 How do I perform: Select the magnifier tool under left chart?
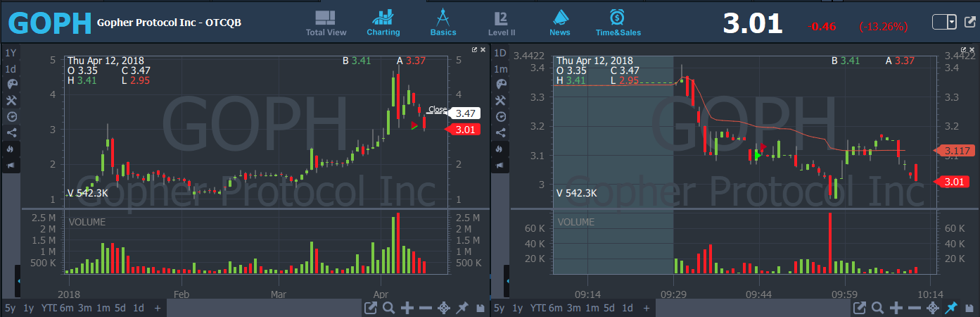(388, 308)
